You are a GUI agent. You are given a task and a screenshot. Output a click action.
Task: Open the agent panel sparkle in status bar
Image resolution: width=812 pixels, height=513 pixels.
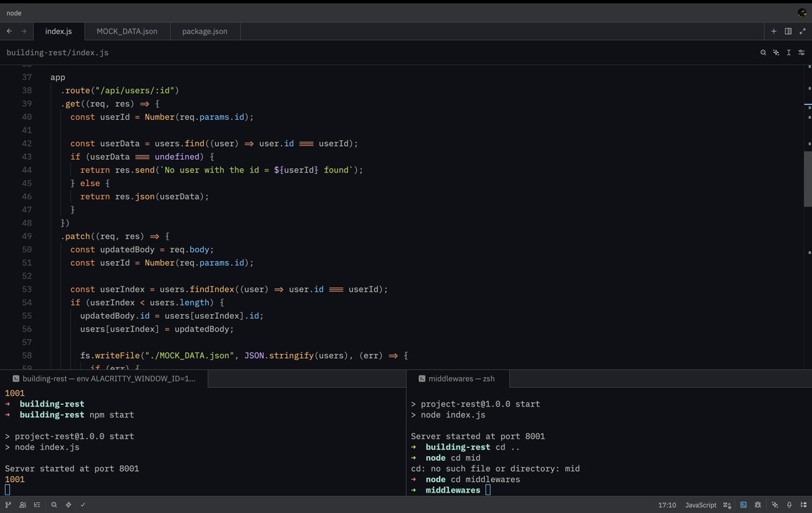[x=775, y=505]
